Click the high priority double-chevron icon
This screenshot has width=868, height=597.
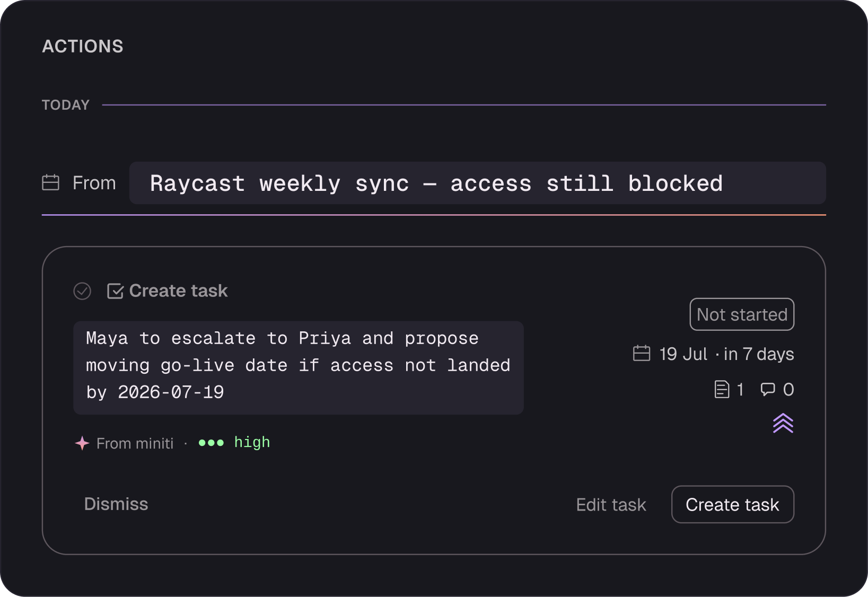tap(783, 424)
